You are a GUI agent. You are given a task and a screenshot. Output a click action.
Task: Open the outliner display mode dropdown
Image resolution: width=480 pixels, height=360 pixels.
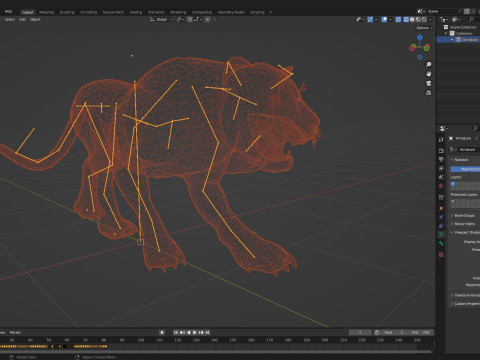click(x=444, y=20)
